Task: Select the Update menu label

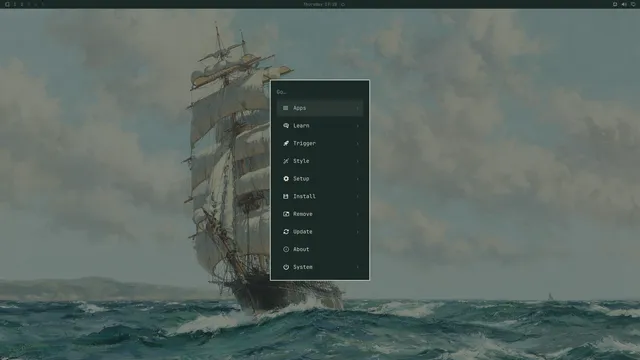Action: 303,231
